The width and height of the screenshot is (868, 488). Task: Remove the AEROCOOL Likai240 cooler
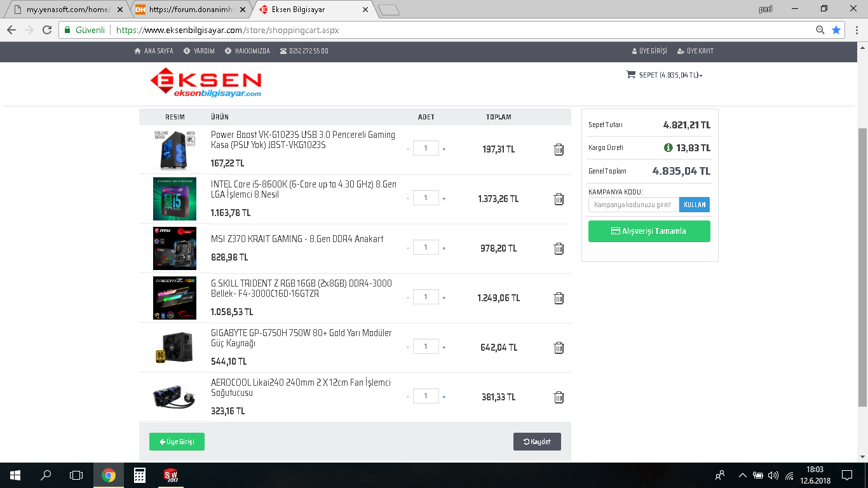coord(559,397)
